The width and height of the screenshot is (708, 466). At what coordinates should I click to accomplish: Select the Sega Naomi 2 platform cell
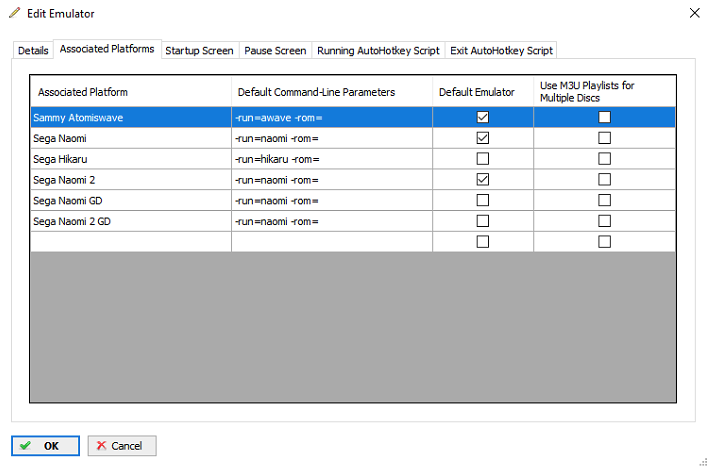tap(131, 180)
